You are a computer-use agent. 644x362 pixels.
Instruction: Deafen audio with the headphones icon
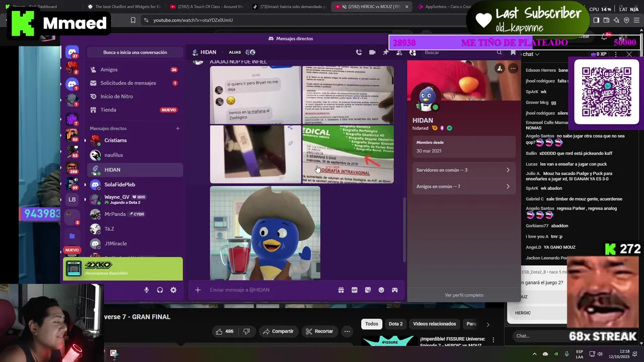click(x=160, y=290)
